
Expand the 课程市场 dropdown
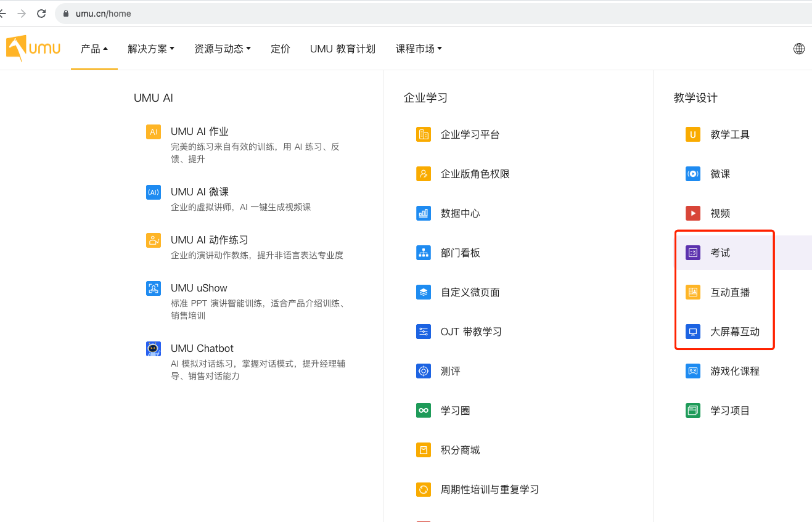[x=419, y=49]
